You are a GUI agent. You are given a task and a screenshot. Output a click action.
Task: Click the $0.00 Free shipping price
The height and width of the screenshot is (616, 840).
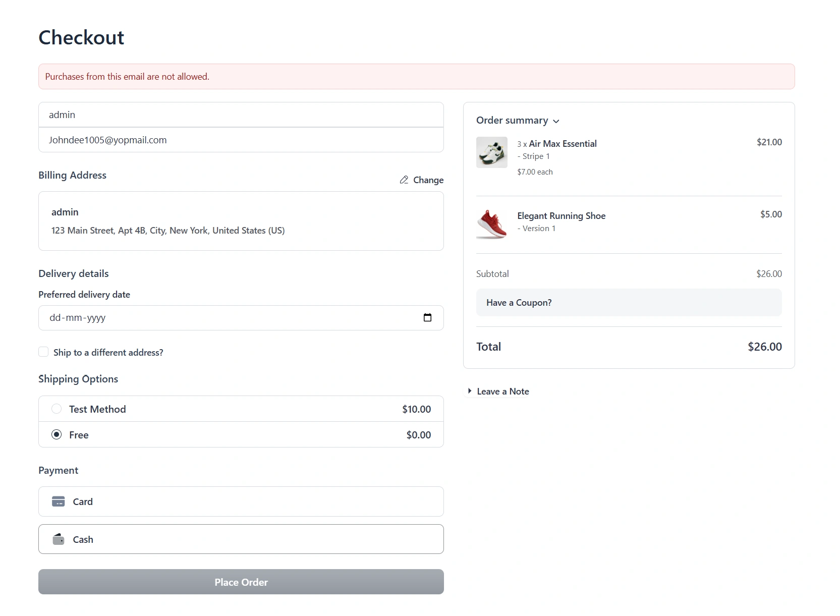[418, 435]
